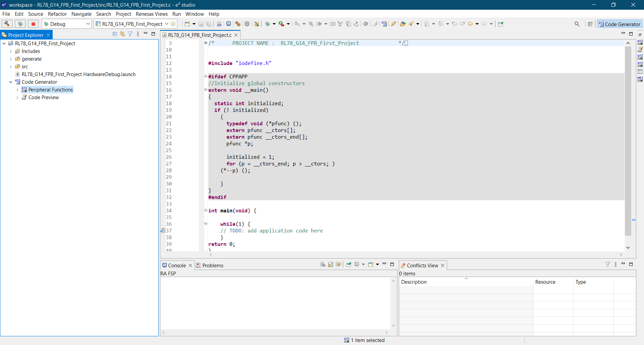Sort by the Description column header
This screenshot has height=345, width=644.
click(414, 282)
